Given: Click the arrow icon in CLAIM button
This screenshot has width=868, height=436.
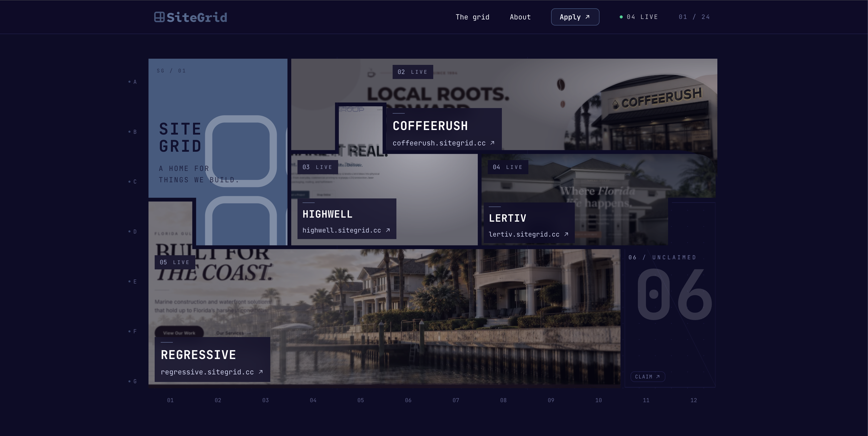Looking at the screenshot, I should pyautogui.click(x=658, y=377).
